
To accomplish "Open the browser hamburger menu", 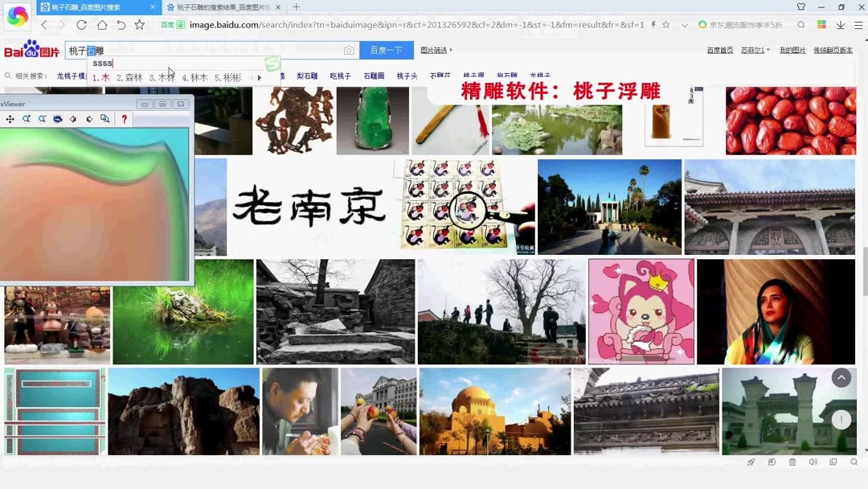I will (x=857, y=25).
